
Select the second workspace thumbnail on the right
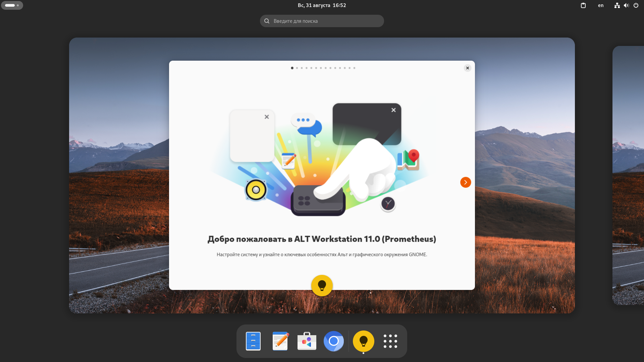click(x=629, y=175)
